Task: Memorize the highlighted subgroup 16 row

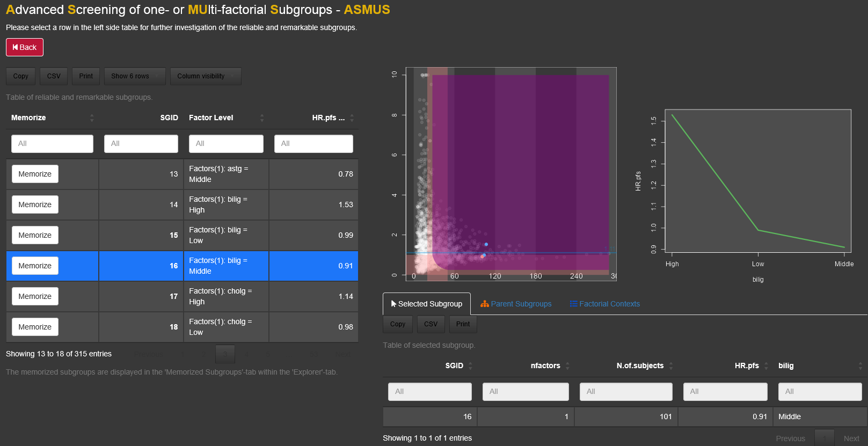Action: pos(35,266)
